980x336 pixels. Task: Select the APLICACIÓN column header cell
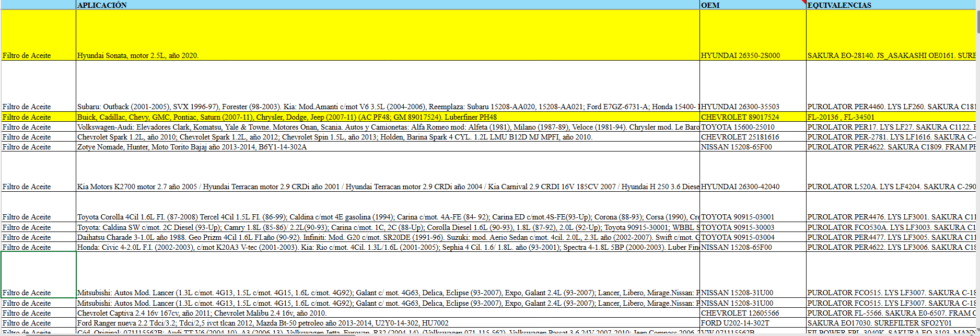click(x=388, y=5)
